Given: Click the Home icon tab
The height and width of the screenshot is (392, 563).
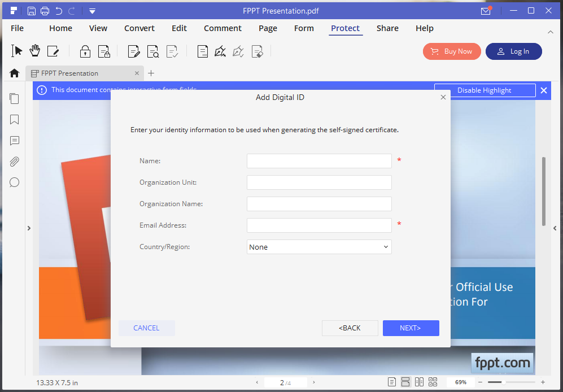Looking at the screenshot, I should (x=15, y=73).
